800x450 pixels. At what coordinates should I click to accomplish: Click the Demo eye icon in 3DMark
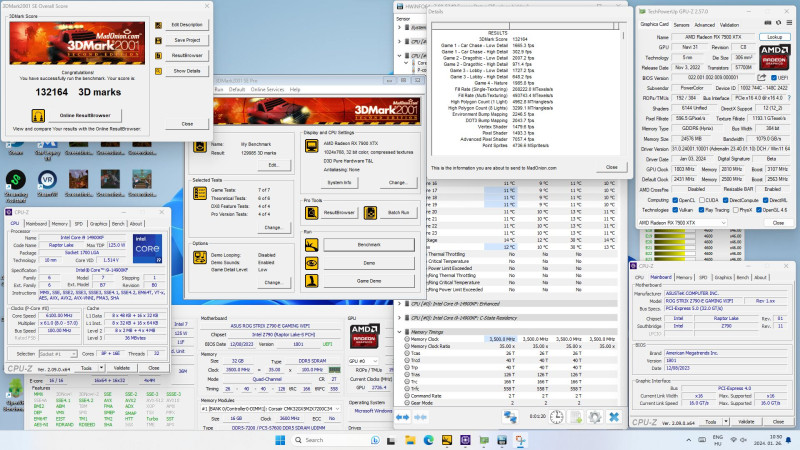coord(311,263)
